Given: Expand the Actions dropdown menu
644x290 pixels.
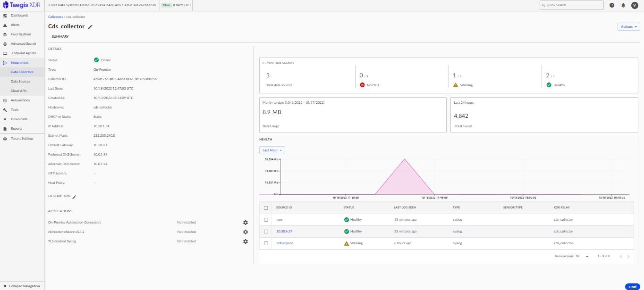Looking at the screenshot, I should point(628,26).
